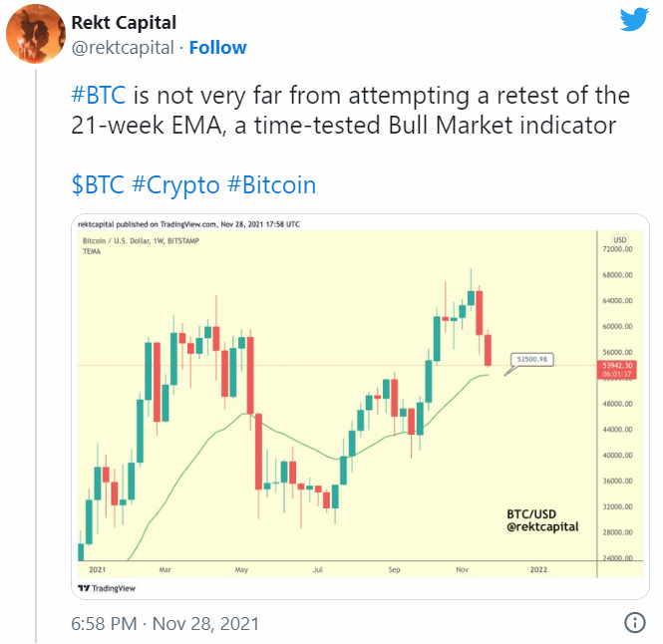Viewport: 663px width, 644px height.
Task: Click the 6:58 PM · Nov 28, 2021 timestamp
Action: pos(165,624)
